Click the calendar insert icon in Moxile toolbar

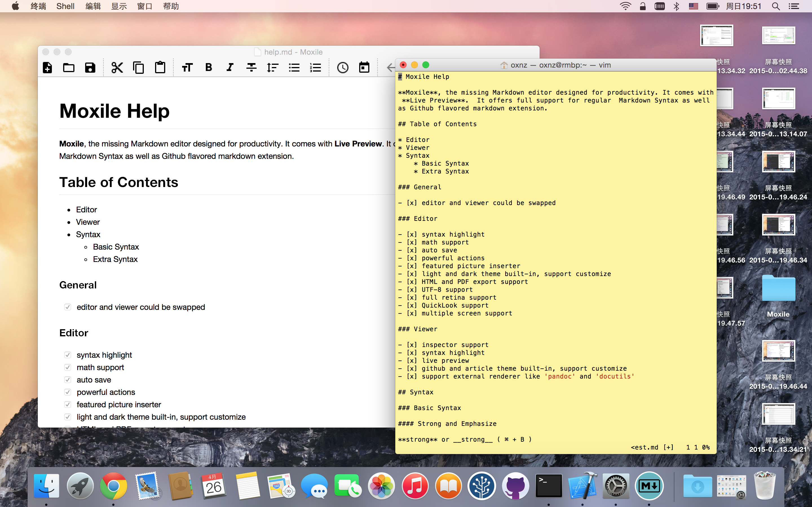point(363,66)
